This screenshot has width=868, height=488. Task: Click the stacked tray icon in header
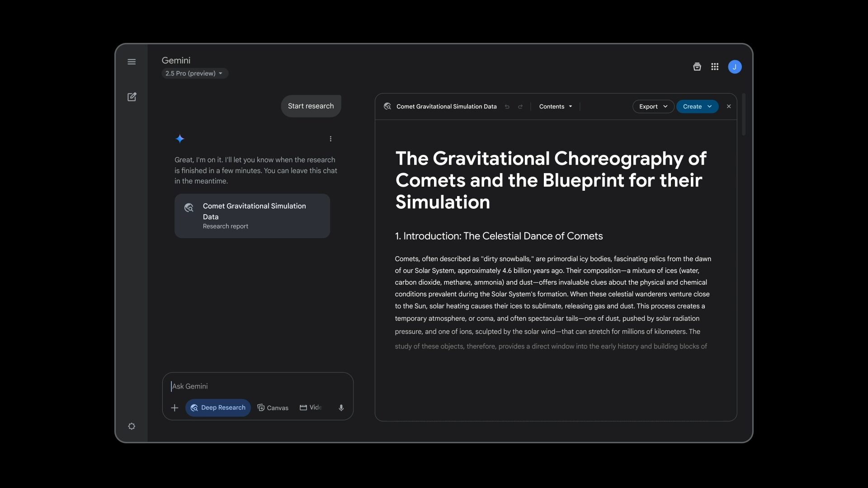click(x=697, y=67)
